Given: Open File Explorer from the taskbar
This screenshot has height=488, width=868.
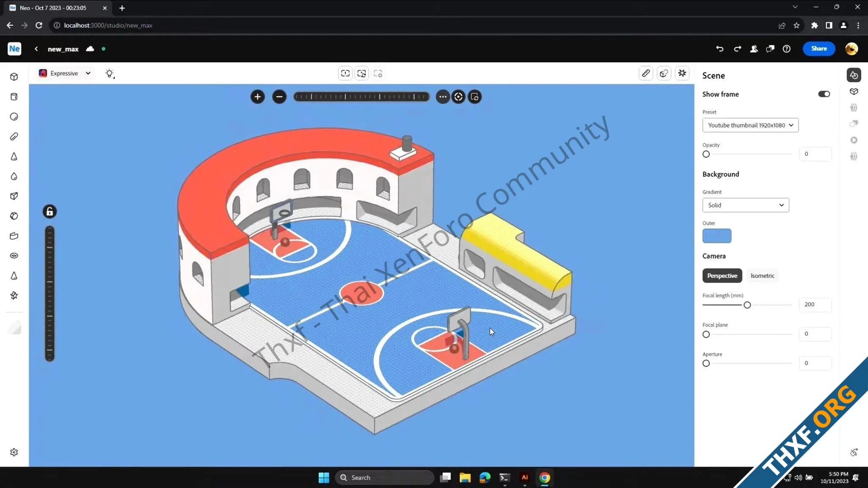Looking at the screenshot, I should click(x=465, y=477).
